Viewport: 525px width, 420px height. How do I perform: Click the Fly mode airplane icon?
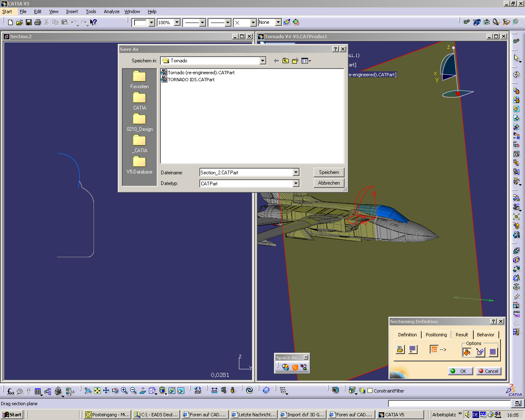[88, 390]
